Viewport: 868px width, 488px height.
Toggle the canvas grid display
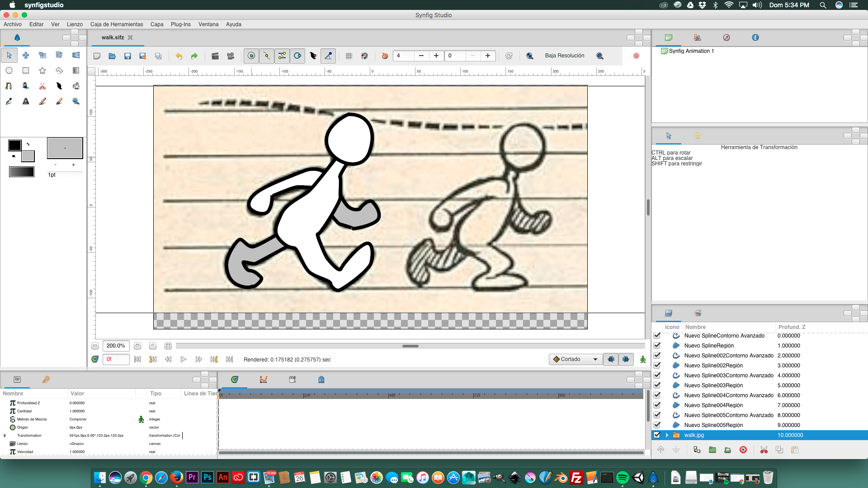349,56
